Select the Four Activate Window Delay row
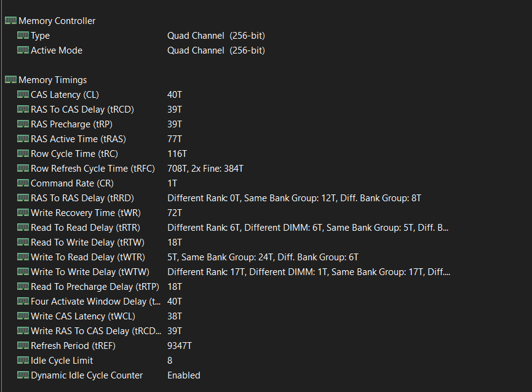The height and width of the screenshot is (392, 532). (x=266, y=302)
